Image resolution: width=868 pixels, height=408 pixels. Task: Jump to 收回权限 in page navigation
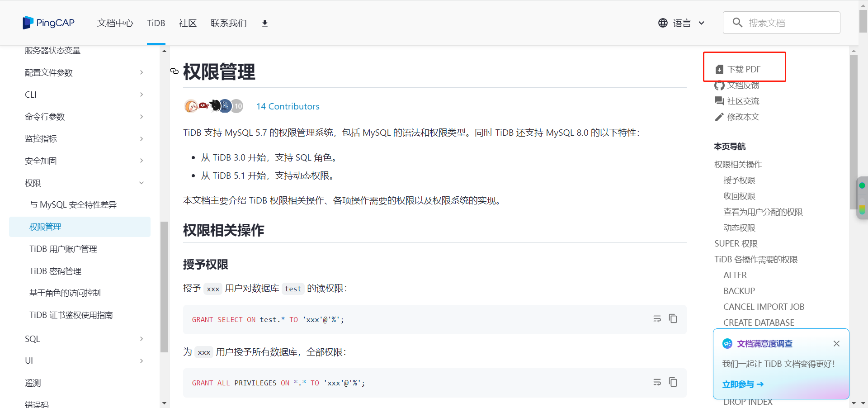click(x=739, y=196)
